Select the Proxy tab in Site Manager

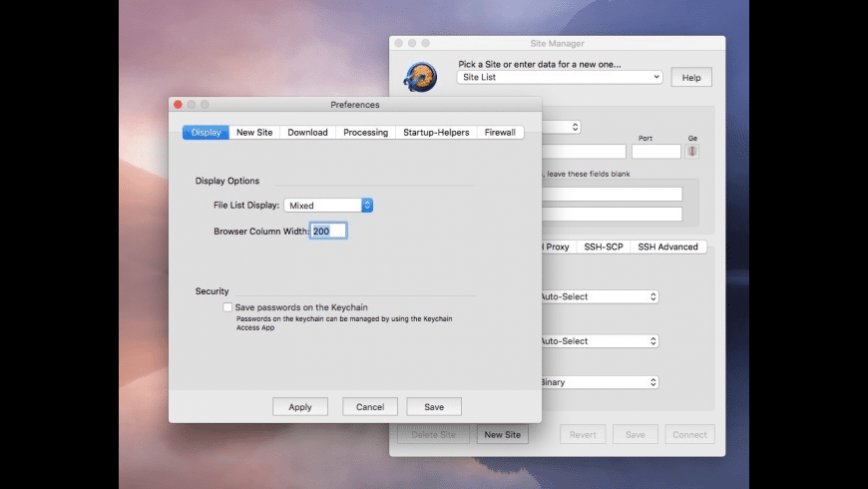coord(558,246)
